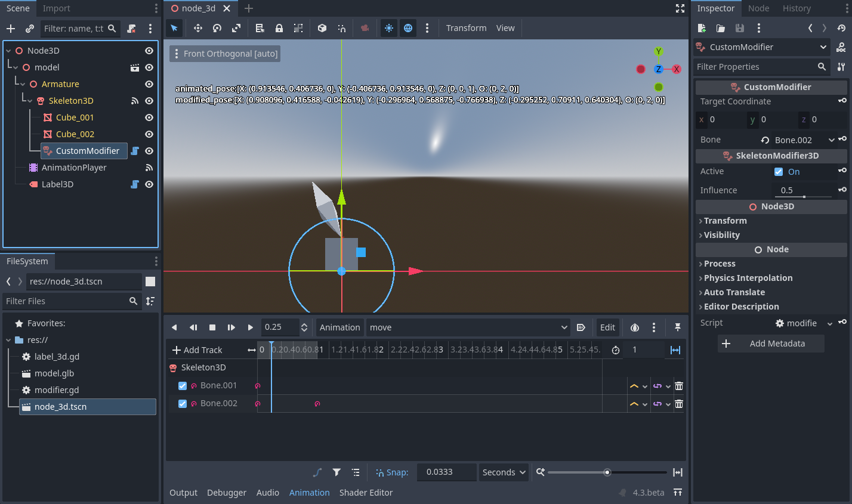Select the Move mode tool
Image resolution: width=852 pixels, height=504 pixels.
(x=198, y=28)
